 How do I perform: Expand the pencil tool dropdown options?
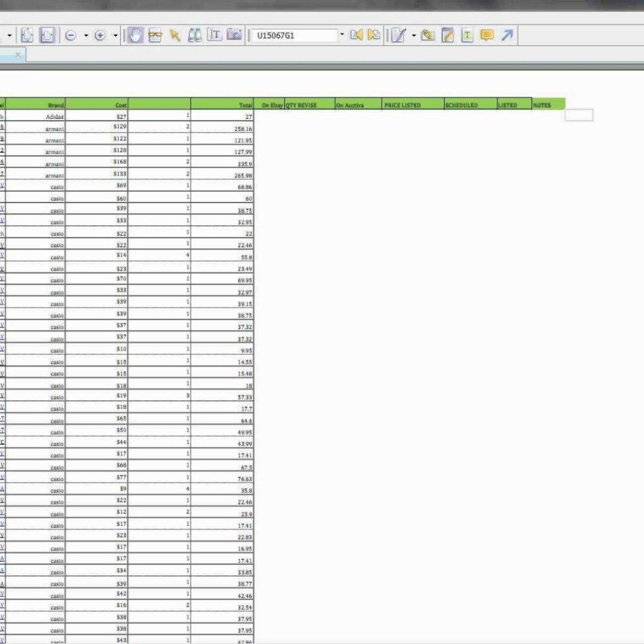(x=413, y=35)
